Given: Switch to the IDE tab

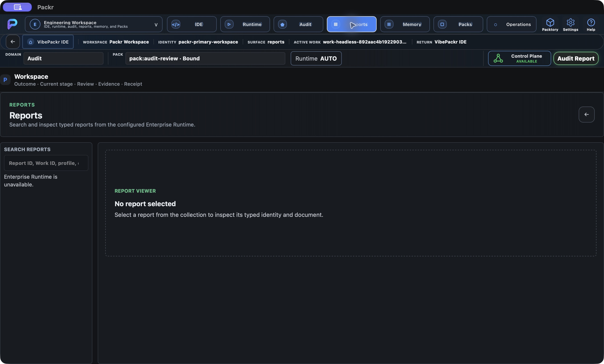Looking at the screenshot, I should 192,24.
